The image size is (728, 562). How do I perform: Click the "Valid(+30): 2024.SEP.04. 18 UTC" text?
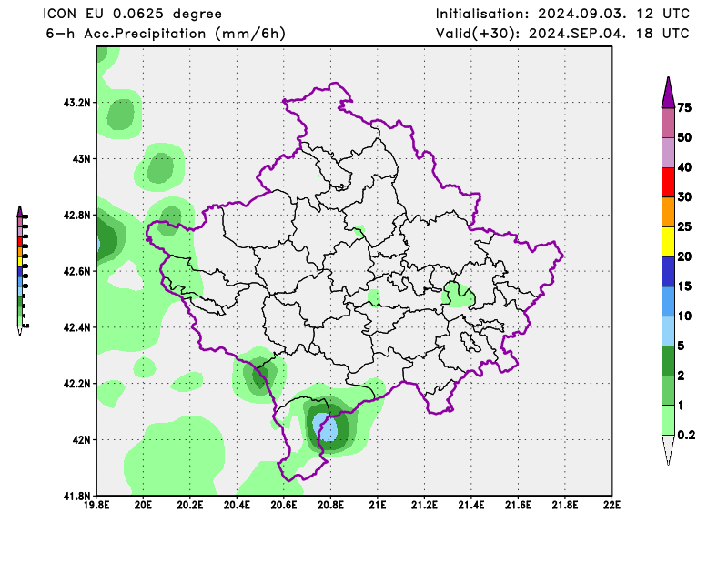[x=562, y=34]
